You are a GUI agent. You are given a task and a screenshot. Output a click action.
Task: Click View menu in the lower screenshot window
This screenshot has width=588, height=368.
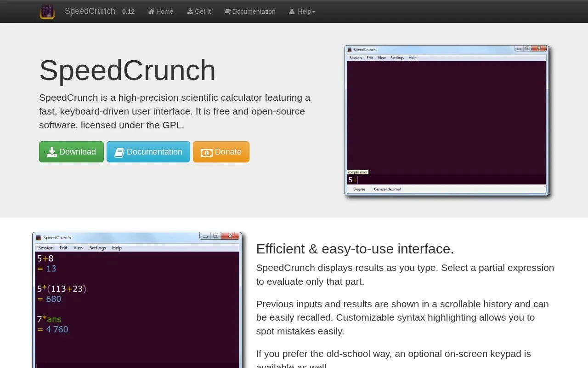pyautogui.click(x=79, y=247)
